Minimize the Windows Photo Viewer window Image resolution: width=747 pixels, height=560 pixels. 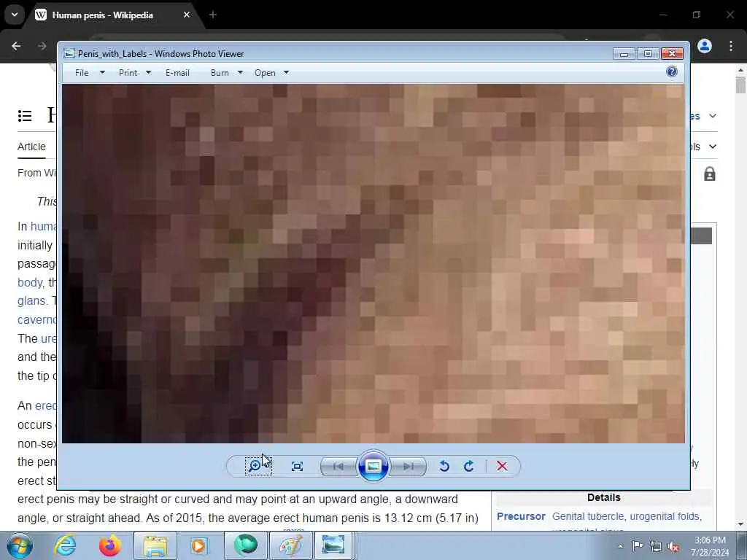624,54
